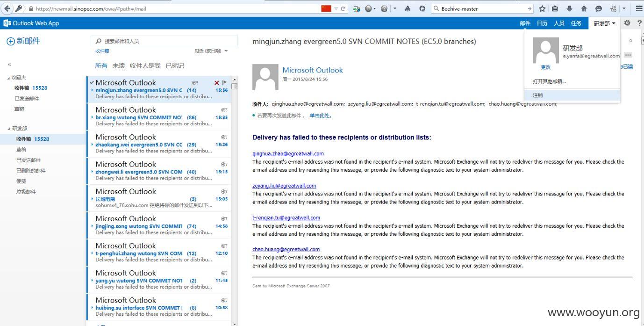Click the qinghua.zhao@egreatwall.com address link
Viewport: 644px width, 326px height.
coord(288,153)
